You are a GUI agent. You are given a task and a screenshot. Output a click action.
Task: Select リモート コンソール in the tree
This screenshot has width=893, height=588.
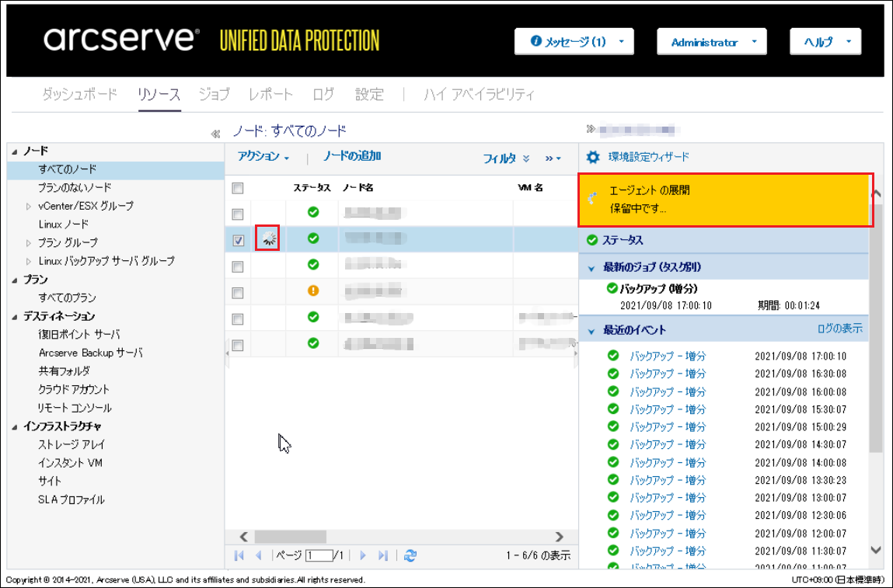[x=75, y=408]
